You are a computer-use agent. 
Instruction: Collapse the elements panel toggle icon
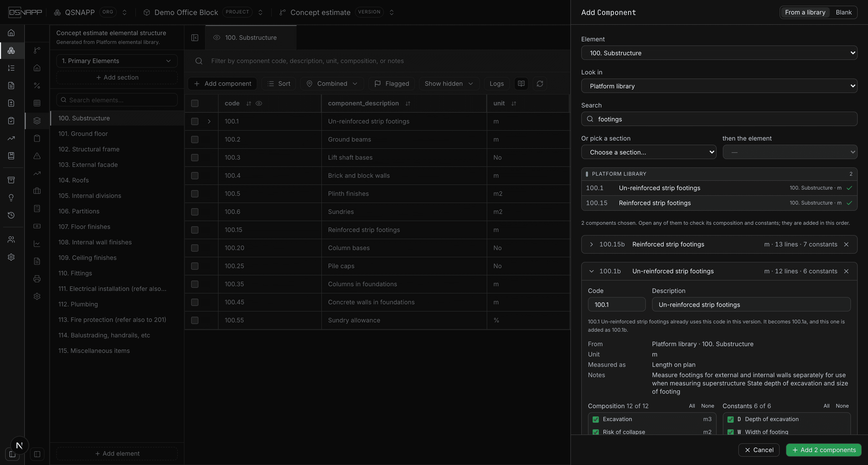[x=195, y=37]
